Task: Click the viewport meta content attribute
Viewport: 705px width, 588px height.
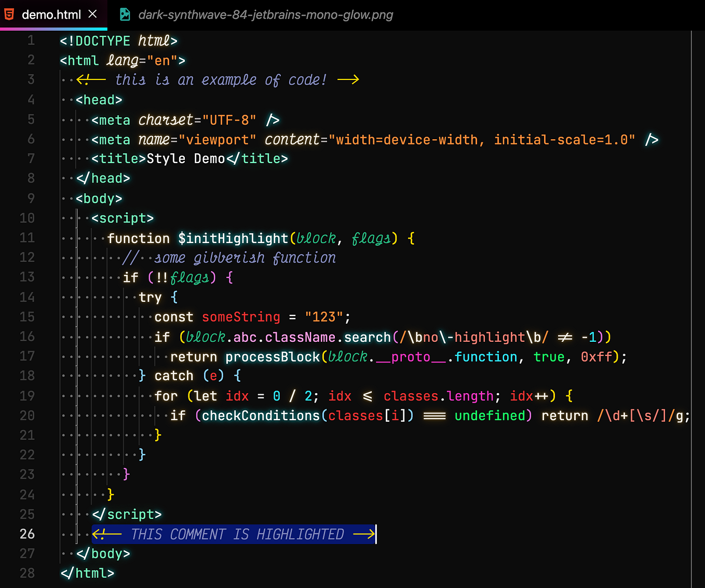Action: pyautogui.click(x=292, y=139)
